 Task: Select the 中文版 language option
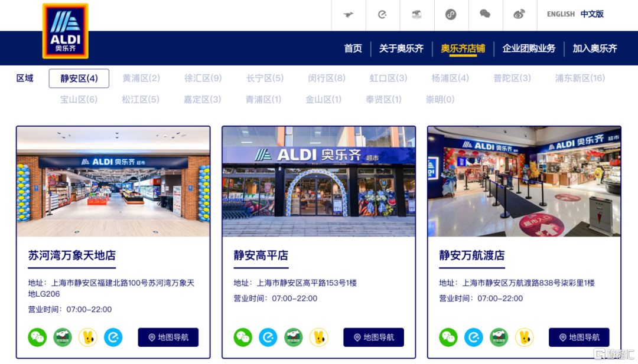click(x=592, y=14)
